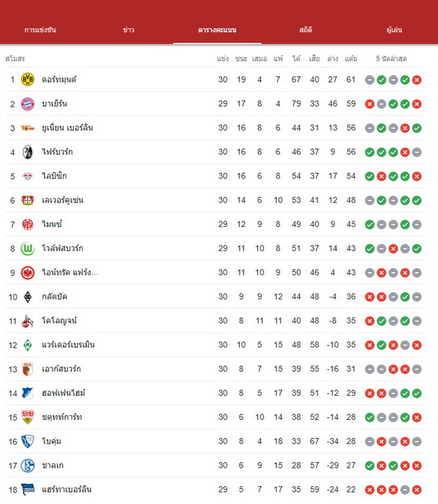Select the Hertha Berlin flag logo
Screen dimensions: 438x504
point(27,490)
